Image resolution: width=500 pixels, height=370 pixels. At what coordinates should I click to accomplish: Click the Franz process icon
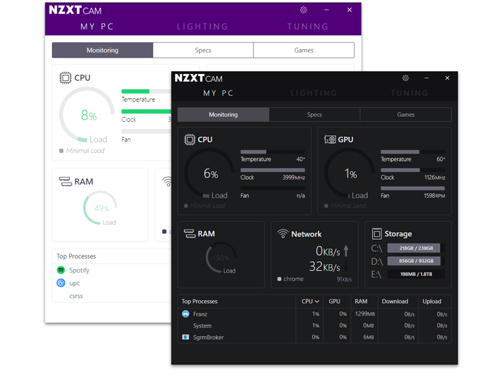(x=186, y=314)
